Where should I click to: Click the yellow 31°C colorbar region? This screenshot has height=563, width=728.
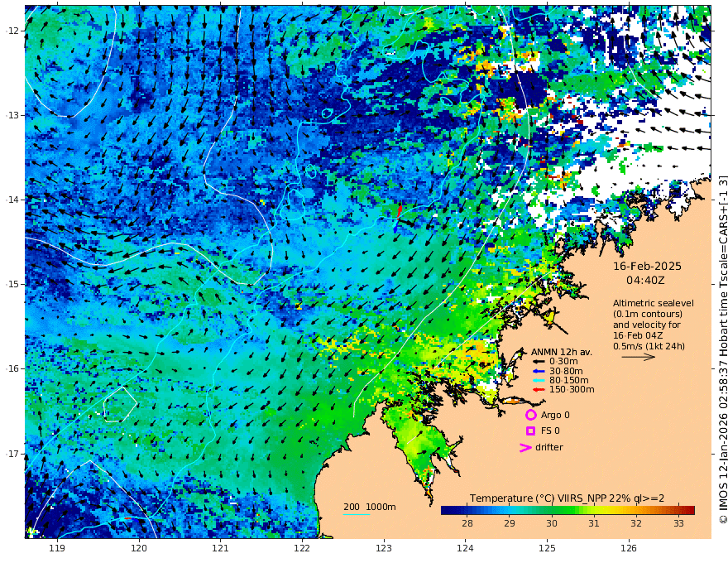point(594,511)
